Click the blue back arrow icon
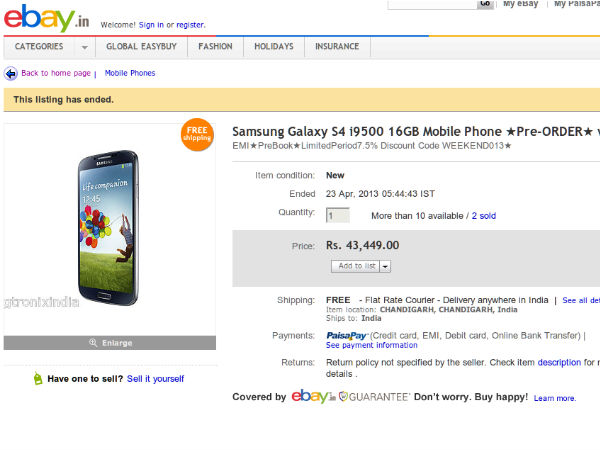 (11, 73)
